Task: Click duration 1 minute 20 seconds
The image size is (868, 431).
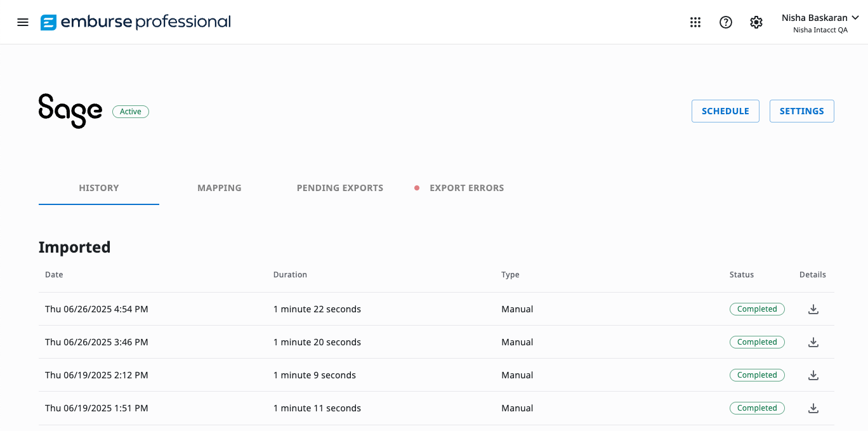Action: [x=317, y=342]
